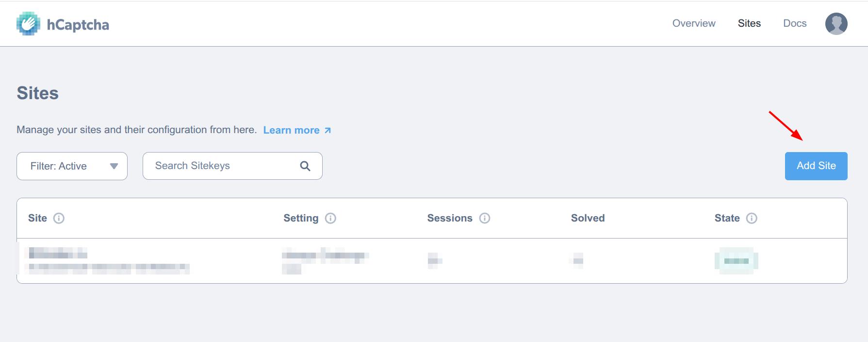Show info for the Setting column
This screenshot has height=342, width=868.
[x=330, y=218]
